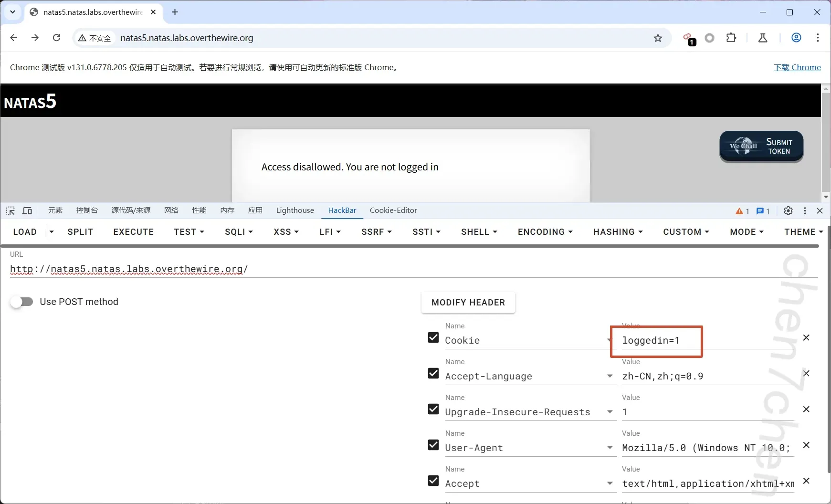The width and height of the screenshot is (831, 504).
Task: Uncheck the Accept-Language header checkbox
Action: [x=433, y=373]
